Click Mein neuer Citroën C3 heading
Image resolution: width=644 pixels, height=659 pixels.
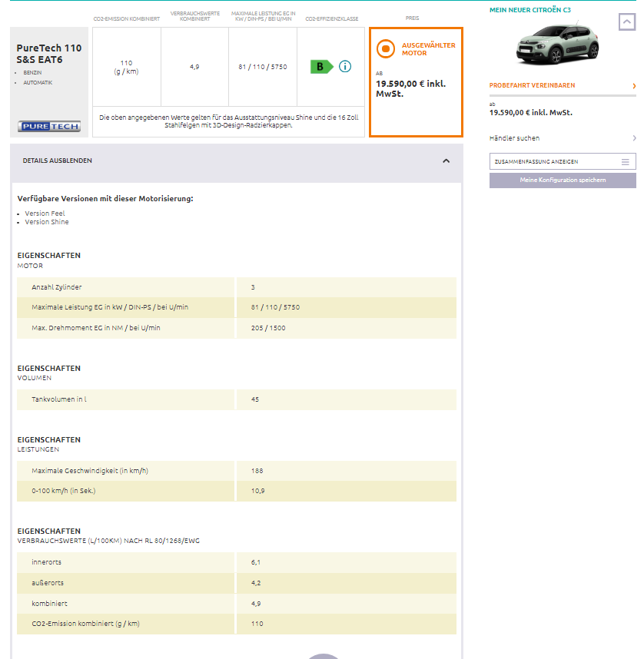(x=530, y=10)
